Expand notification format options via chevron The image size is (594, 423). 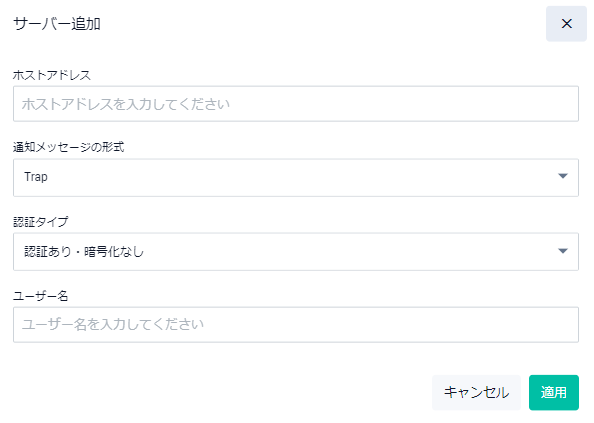[x=563, y=176]
